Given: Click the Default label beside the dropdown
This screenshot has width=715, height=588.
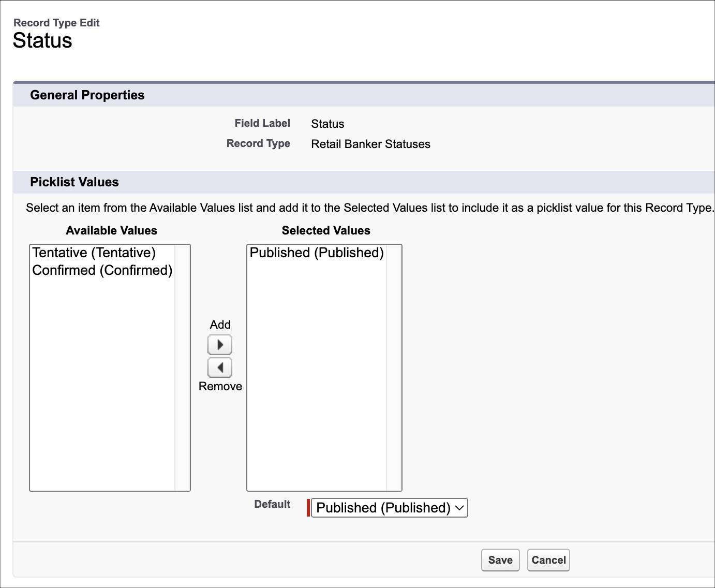Looking at the screenshot, I should [x=272, y=504].
